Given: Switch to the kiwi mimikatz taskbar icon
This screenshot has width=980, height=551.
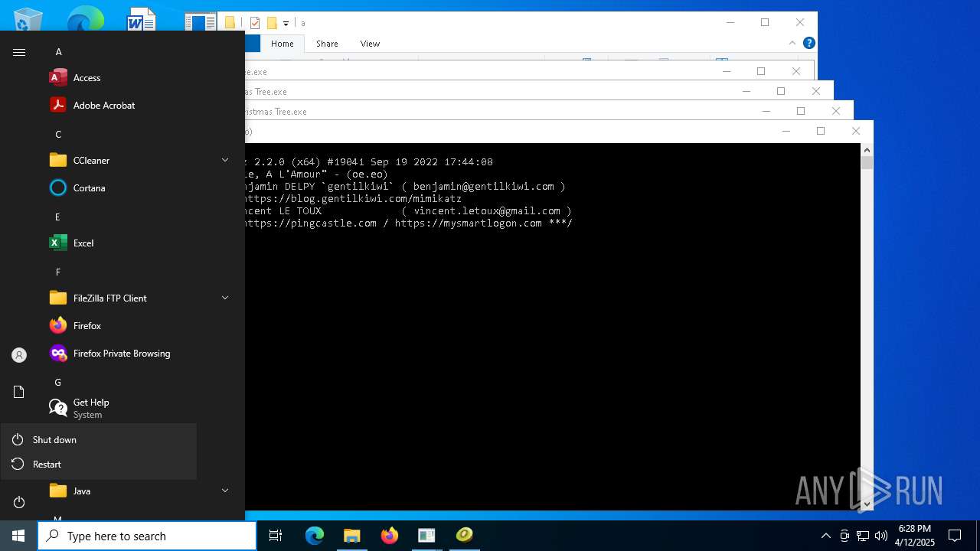Looking at the screenshot, I should coord(464,536).
